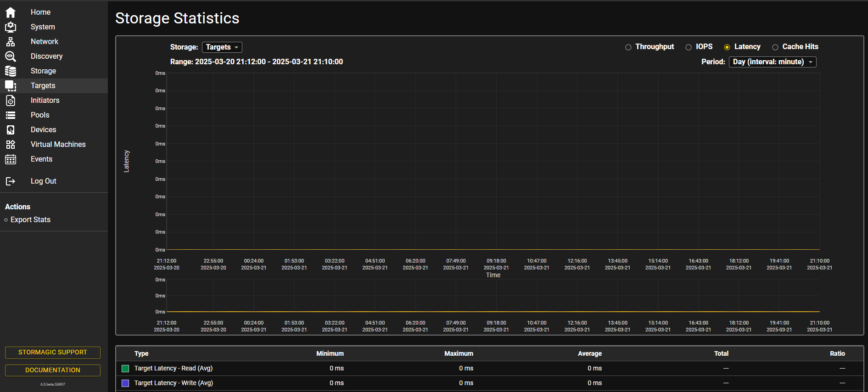Click the Log Out link
The image size is (868, 392).
43,181
